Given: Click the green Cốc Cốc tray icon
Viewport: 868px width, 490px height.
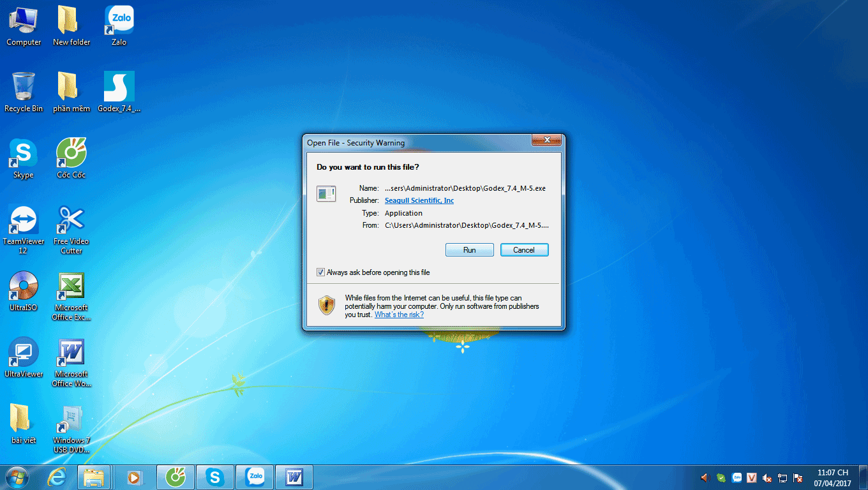Looking at the screenshot, I should 721,477.
